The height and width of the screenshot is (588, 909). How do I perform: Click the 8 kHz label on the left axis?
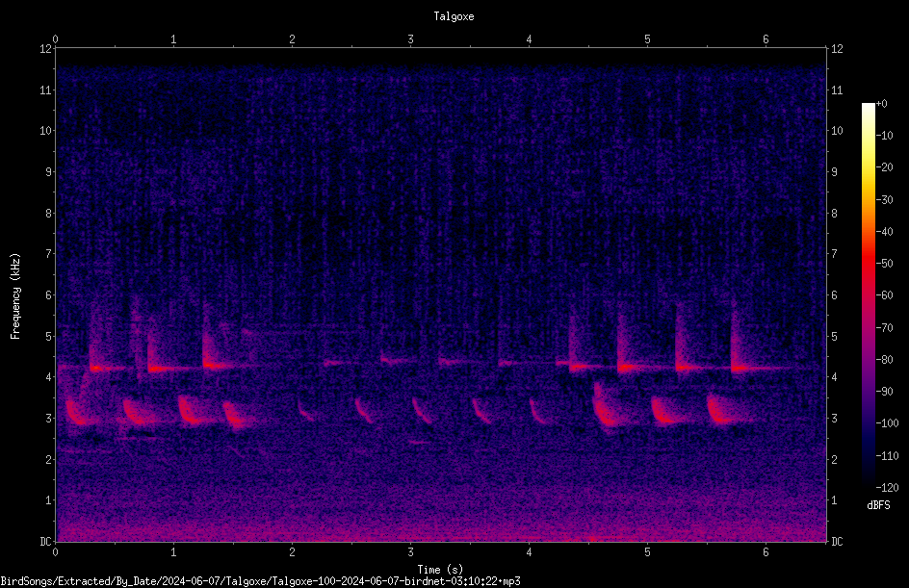49,214
